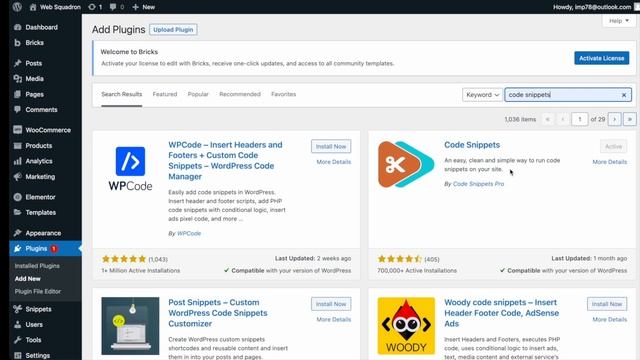Click the Comments icon in sidebar
This screenshot has width=640, height=360.
17,109
